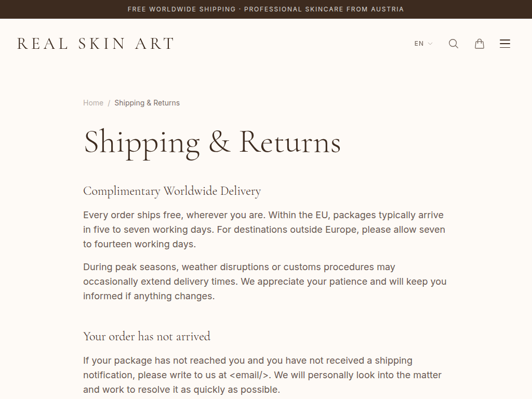Screen dimensions: 532x399
Task: Click the Shipping & Returns breadcrumb item
Action: click(x=147, y=103)
